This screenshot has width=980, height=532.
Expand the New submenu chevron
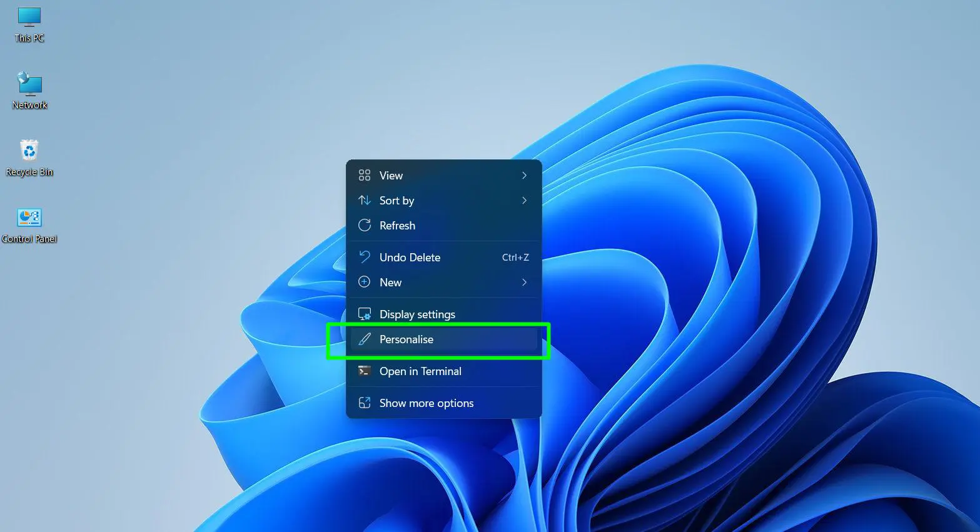[524, 282]
